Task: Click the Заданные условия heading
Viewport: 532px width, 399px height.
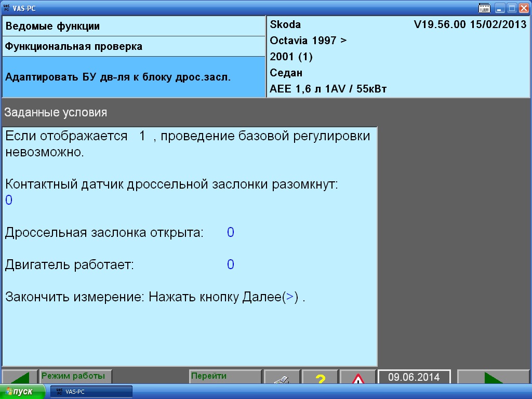Action: click(56, 112)
